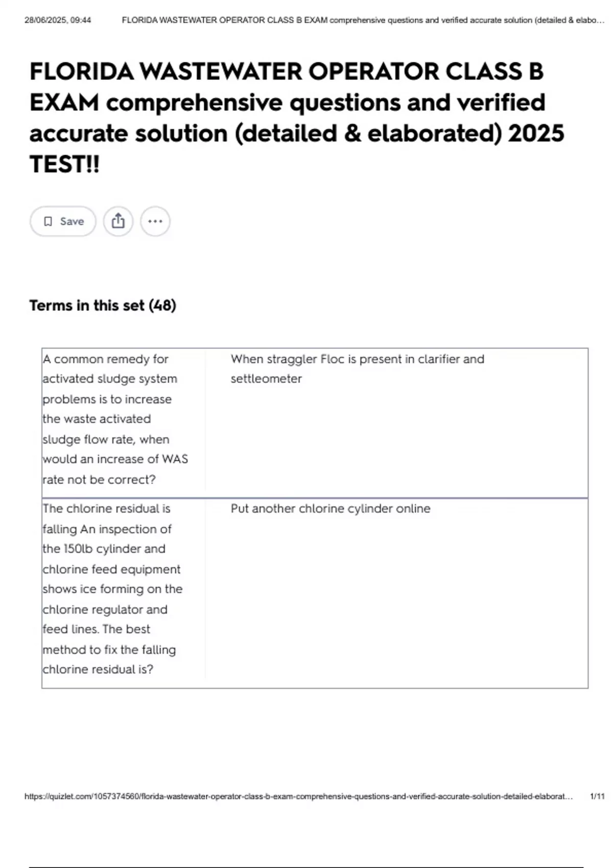The image size is (613, 868).
Task: Open the quizlet.com URL in the footer
Action: point(299,796)
